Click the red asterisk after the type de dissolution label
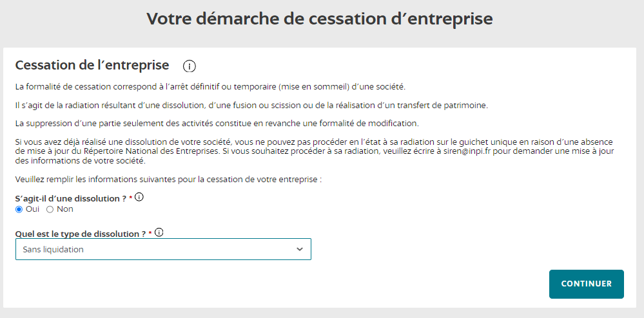644x318 pixels. 150,234
